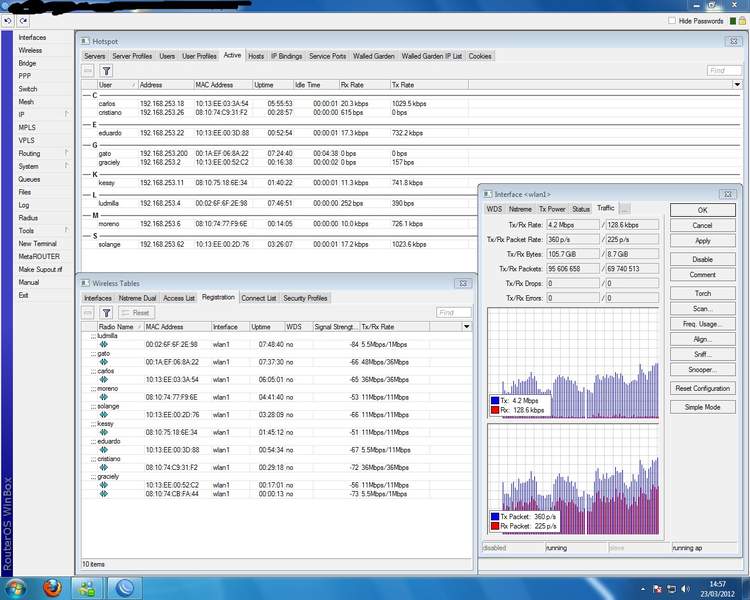
Task: Switch to the Users tab in Hotspot
Action: (x=167, y=56)
